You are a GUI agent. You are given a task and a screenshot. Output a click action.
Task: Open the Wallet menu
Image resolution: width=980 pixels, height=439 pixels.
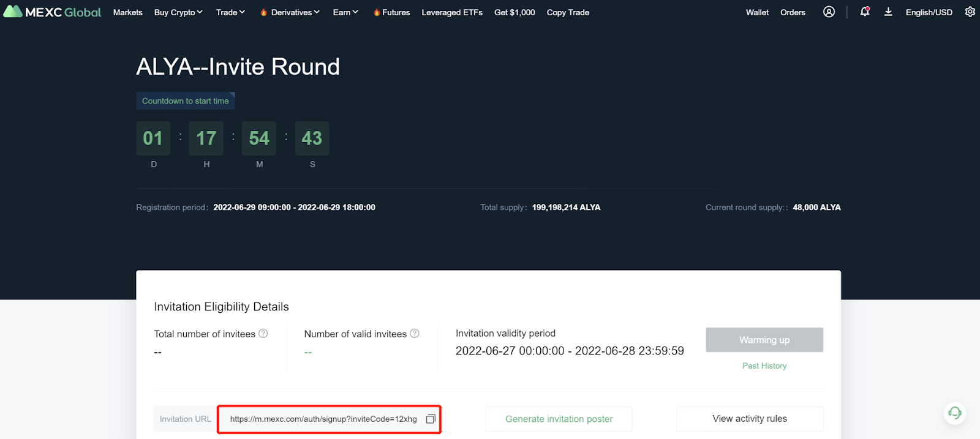click(757, 12)
